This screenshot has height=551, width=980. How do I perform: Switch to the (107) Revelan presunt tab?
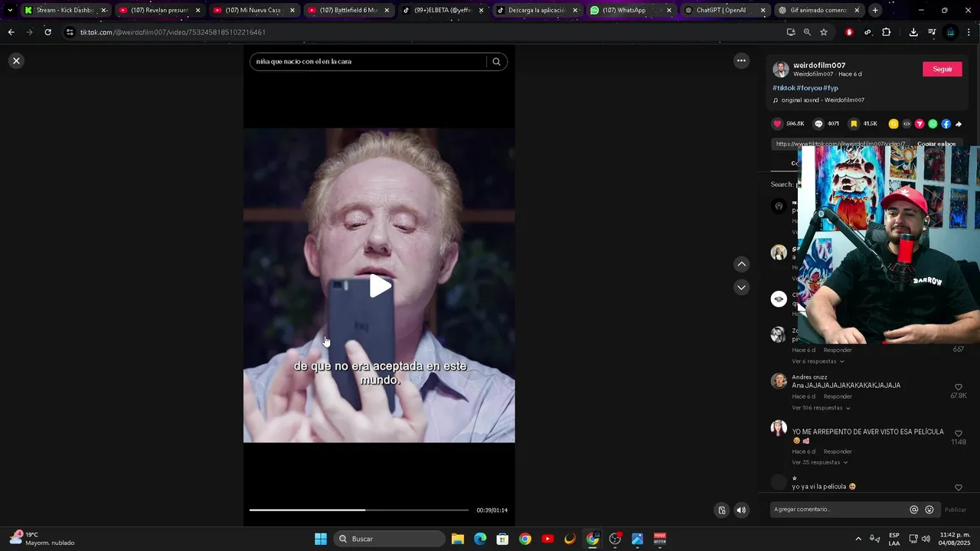coord(159,11)
